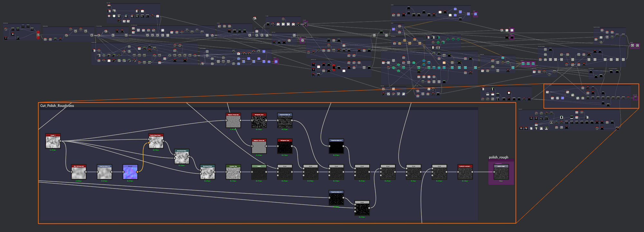Click the input connector of polish_rough output node

point(494,172)
